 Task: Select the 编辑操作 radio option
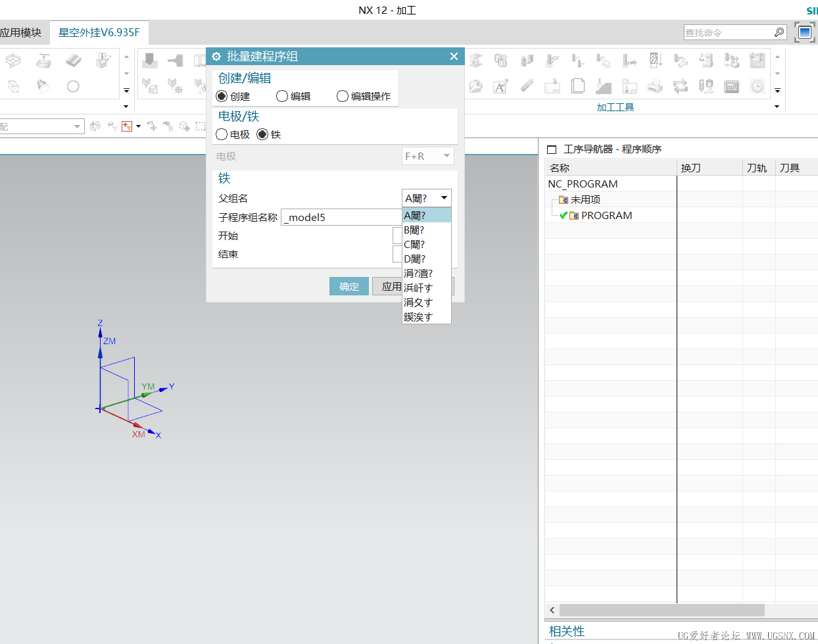(343, 97)
